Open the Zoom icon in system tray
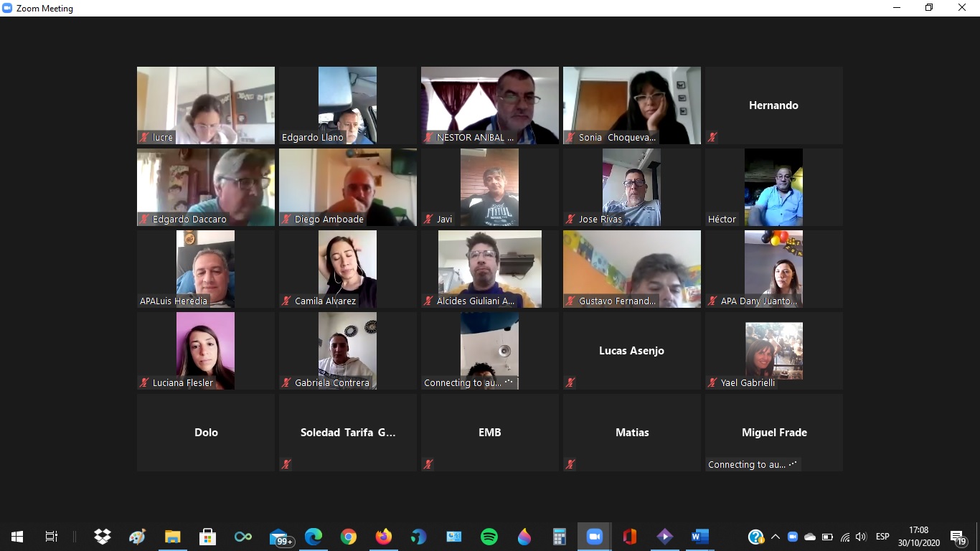 pos(793,537)
